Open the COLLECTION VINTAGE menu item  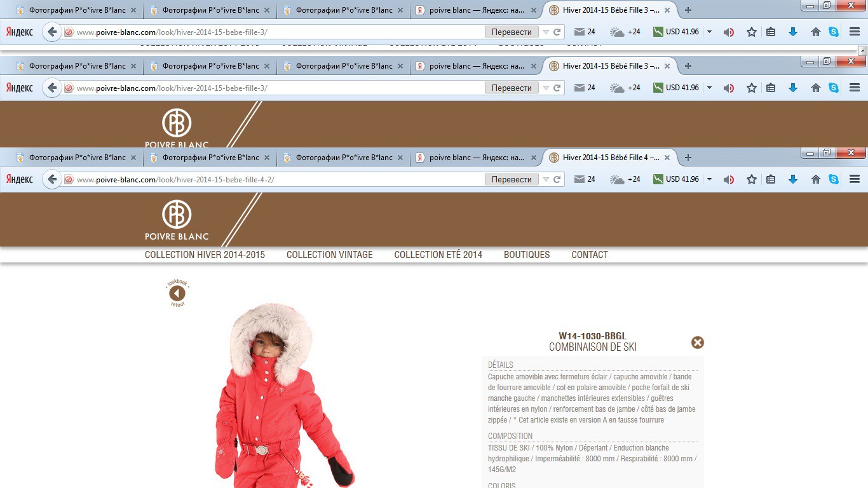pyautogui.click(x=330, y=255)
